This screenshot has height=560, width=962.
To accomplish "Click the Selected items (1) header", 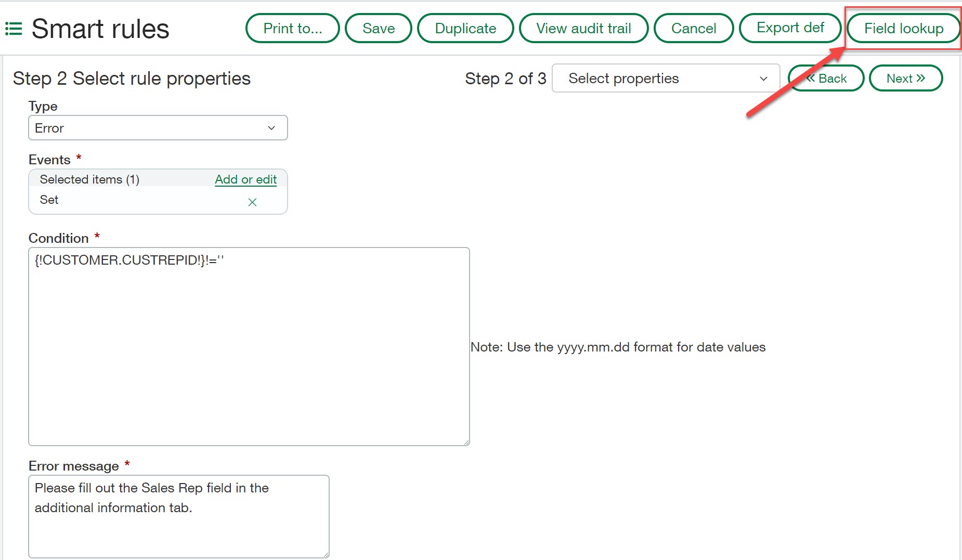I will tap(89, 179).
